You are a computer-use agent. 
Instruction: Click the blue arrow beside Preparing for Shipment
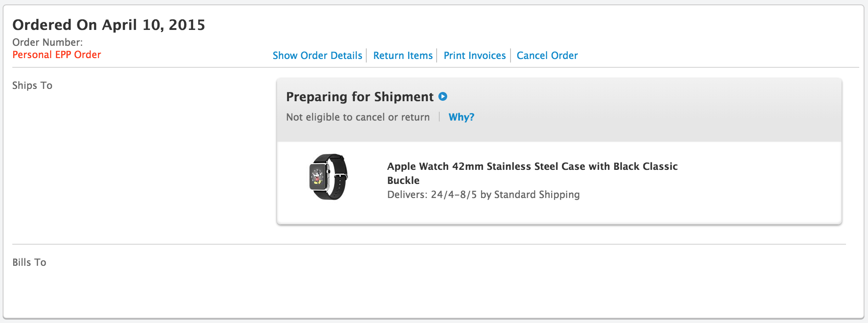point(443,96)
